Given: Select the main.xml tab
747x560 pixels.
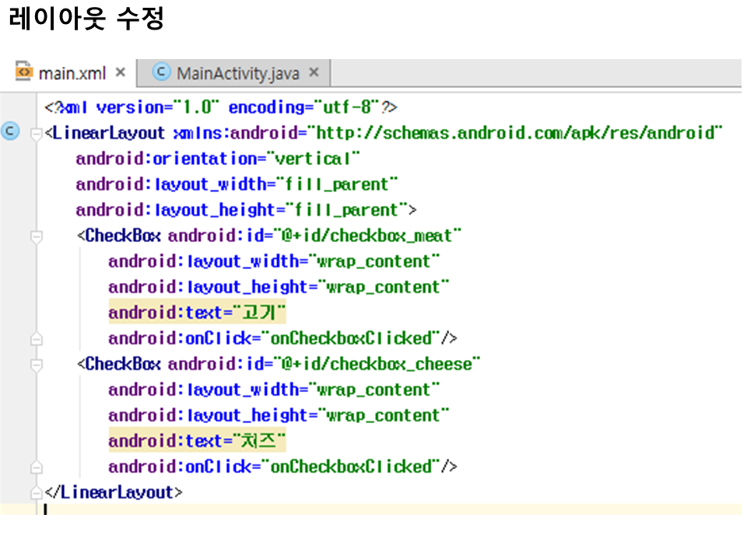Looking at the screenshot, I should pyautogui.click(x=72, y=73).
